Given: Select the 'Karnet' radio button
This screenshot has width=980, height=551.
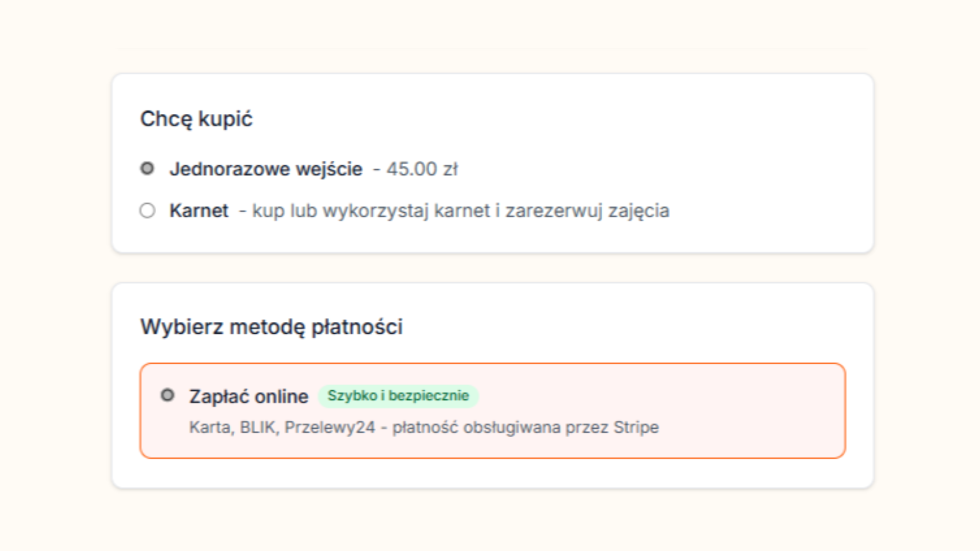Looking at the screenshot, I should [148, 210].
